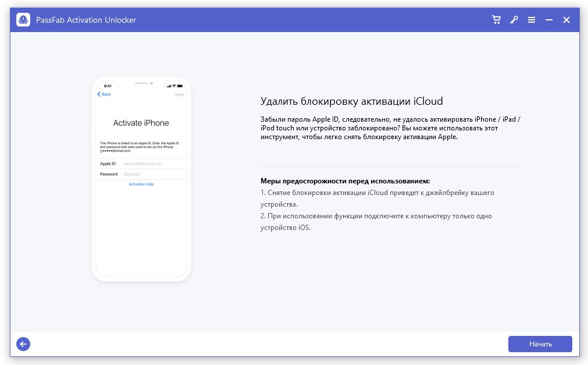Minimize the PassFab window
This screenshot has width=588, height=365.
tap(548, 19)
